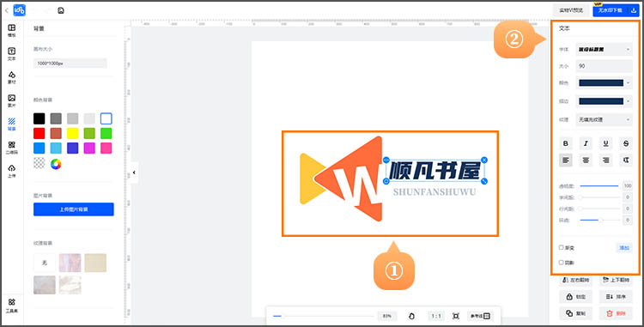Click the blue 添加 add link
Screen dimensions: 644x327
click(624, 248)
